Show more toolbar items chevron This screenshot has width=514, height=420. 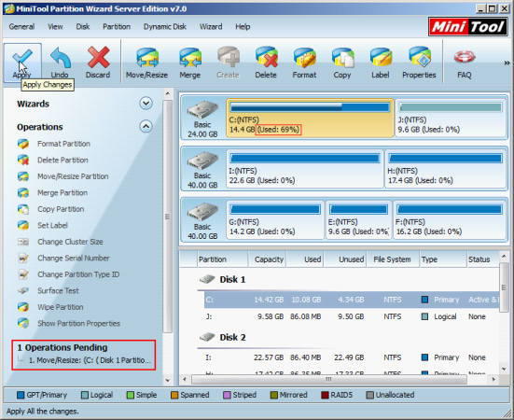[x=507, y=63]
